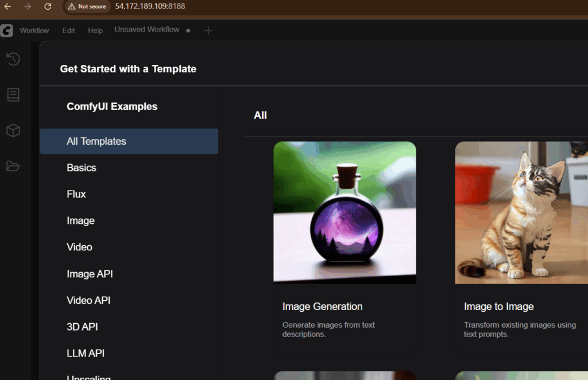588x380 pixels.
Task: Open the Help menu
Action: pos(95,30)
